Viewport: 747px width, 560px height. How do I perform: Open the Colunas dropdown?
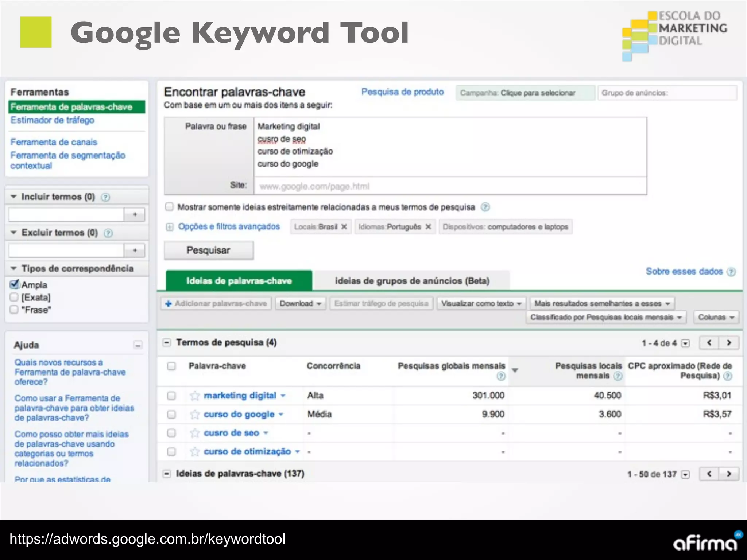coord(716,317)
